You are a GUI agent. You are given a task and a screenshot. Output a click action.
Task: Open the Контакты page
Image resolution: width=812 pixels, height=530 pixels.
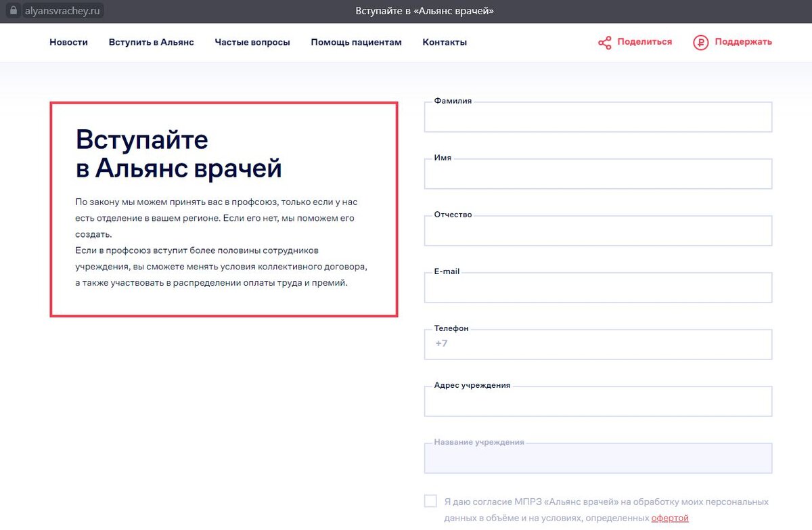pos(445,42)
